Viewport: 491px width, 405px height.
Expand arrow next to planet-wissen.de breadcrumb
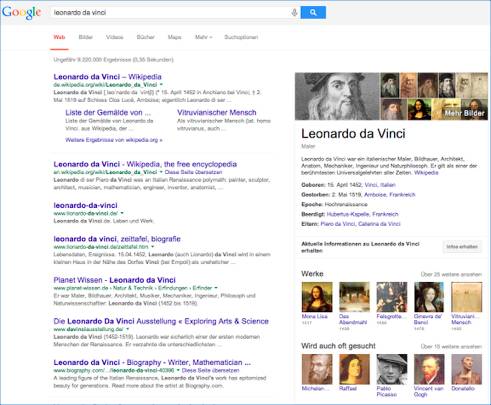pos(216,288)
